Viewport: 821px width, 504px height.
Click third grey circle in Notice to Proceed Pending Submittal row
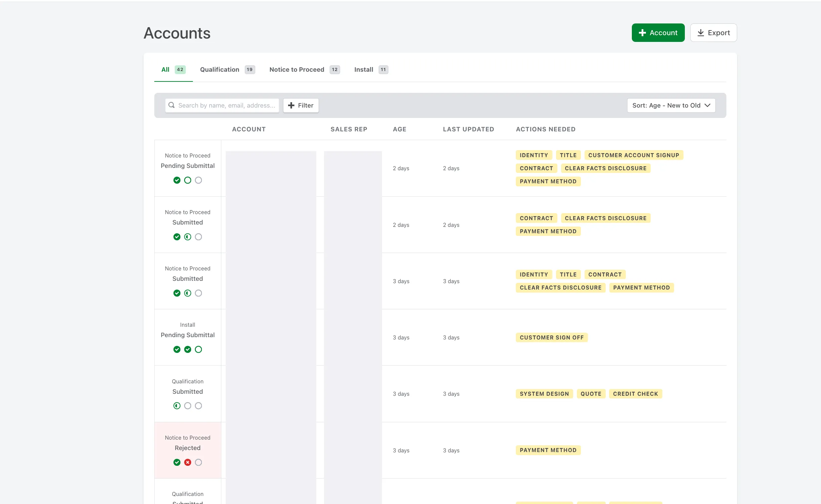[198, 180]
